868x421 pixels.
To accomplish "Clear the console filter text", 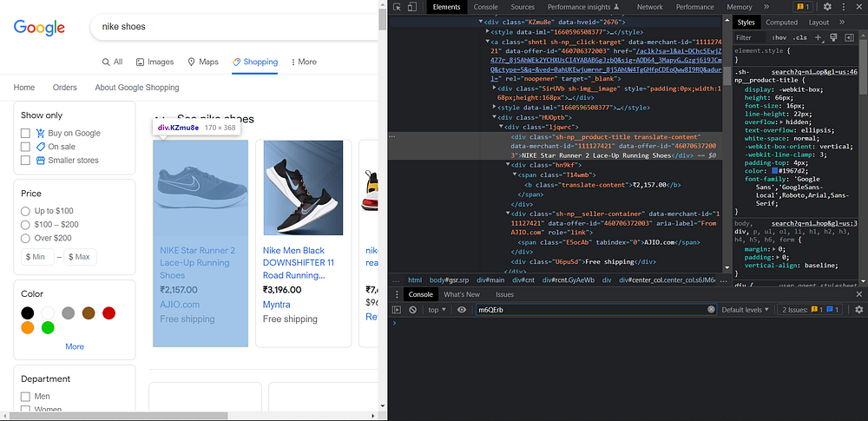I will pos(712,310).
